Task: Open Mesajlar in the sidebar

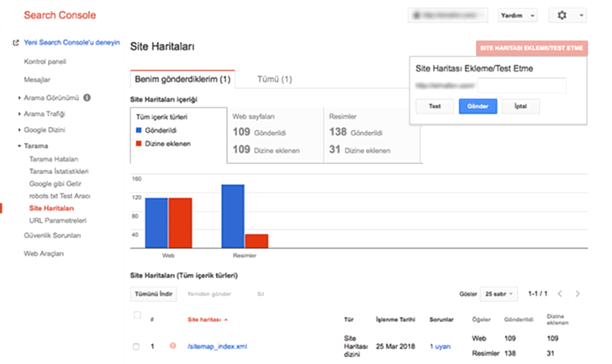Action: click(37, 80)
